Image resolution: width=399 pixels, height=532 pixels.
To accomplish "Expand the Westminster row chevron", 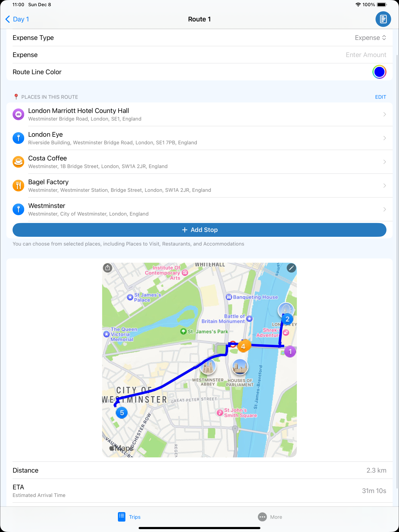I will [x=384, y=210].
